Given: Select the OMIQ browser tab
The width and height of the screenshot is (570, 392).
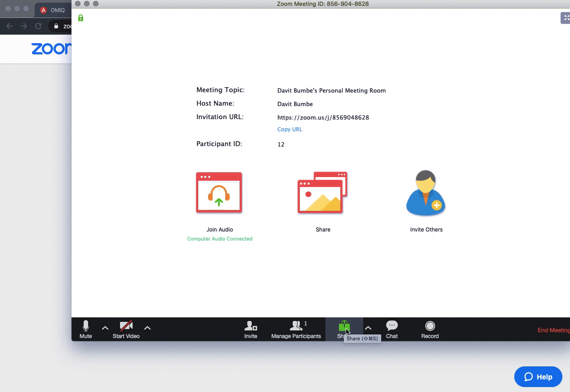Looking at the screenshot, I should click(x=53, y=10).
